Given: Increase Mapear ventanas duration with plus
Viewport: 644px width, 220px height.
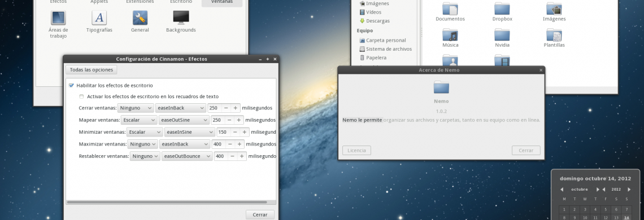Looking at the screenshot, I should click(238, 120).
